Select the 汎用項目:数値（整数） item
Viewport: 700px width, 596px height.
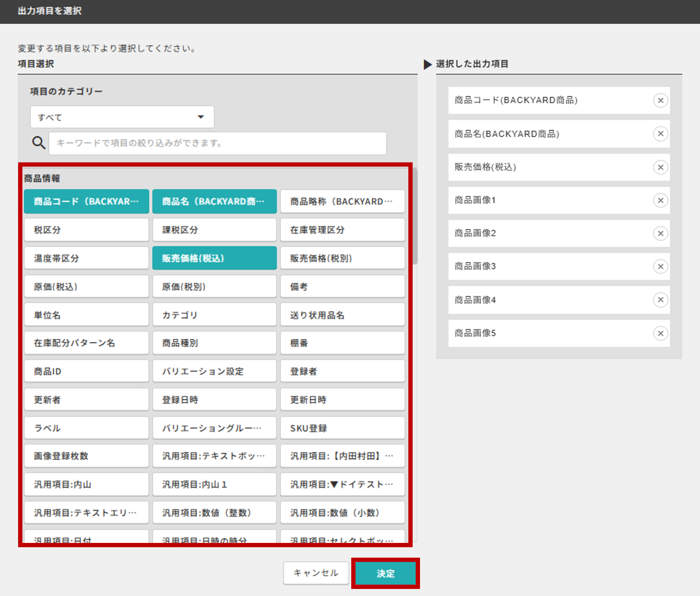215,513
